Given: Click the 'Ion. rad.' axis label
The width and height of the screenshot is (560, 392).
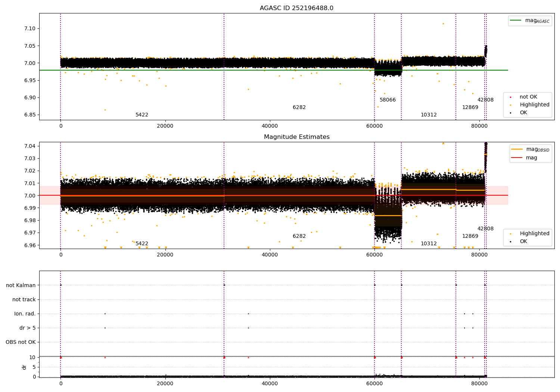Looking at the screenshot, I should pyautogui.click(x=25, y=314).
